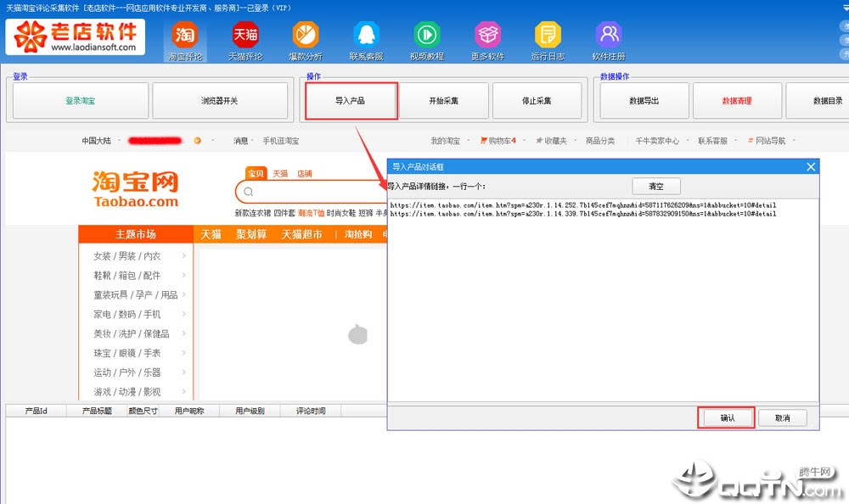Click the 评论时间 column header
The image size is (849, 504).
(311, 411)
